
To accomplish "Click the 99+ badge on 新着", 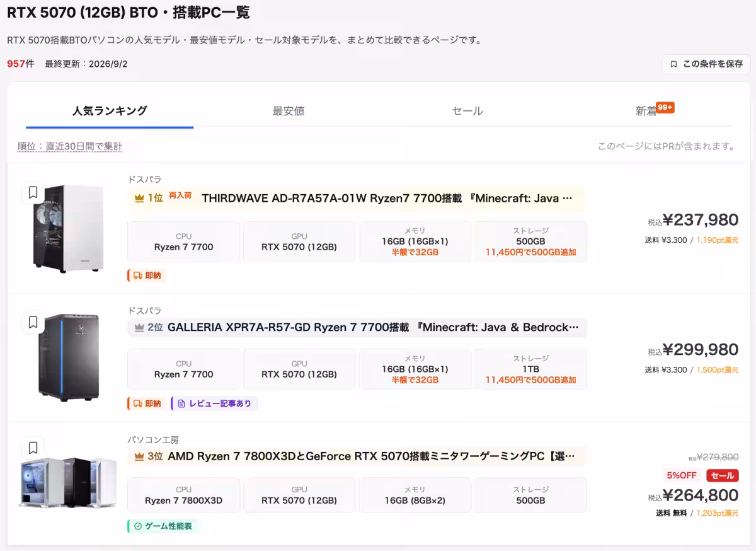I will pos(665,108).
